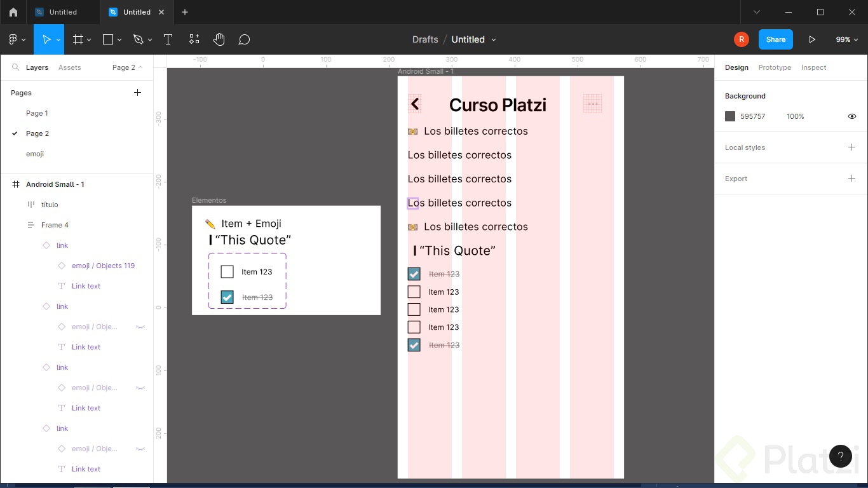Click the background opacity 100% field
The image size is (868, 488).
point(796,116)
